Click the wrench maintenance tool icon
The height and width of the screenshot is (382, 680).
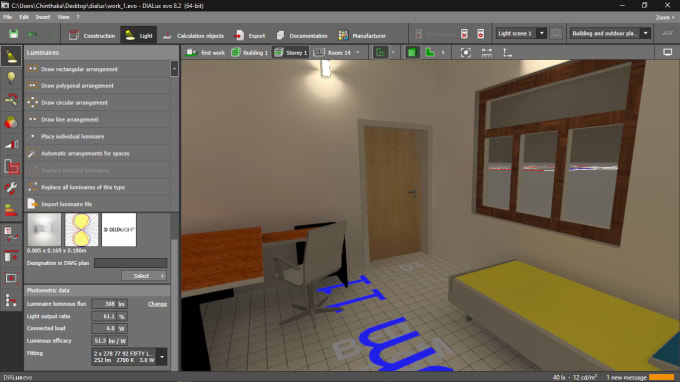[11, 188]
